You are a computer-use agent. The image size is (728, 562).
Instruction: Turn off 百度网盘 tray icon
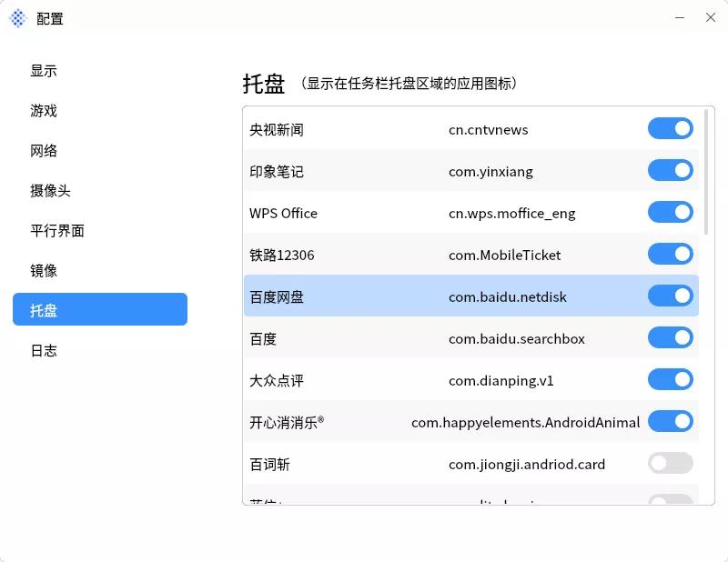tap(671, 296)
